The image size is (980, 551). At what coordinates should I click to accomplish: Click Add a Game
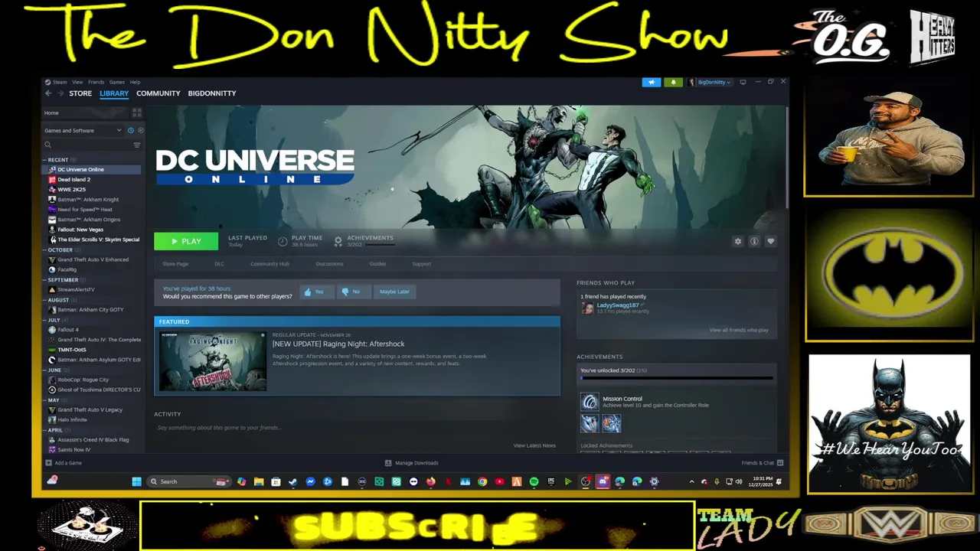tap(64, 463)
